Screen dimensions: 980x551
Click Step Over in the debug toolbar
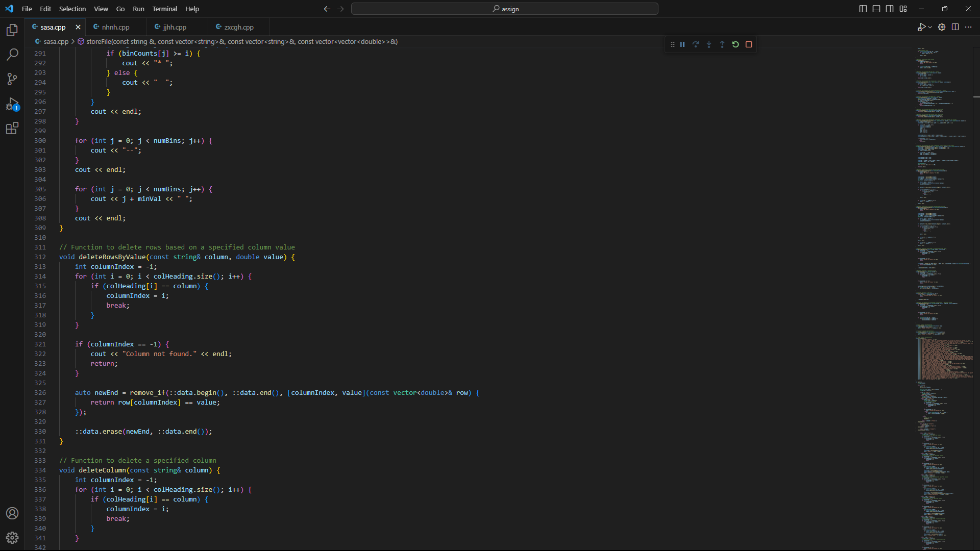click(696, 44)
